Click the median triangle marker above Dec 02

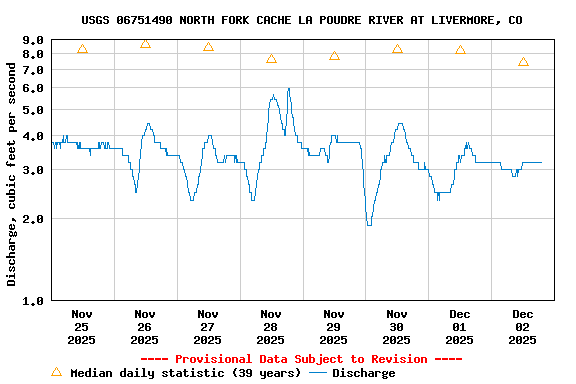tap(523, 62)
